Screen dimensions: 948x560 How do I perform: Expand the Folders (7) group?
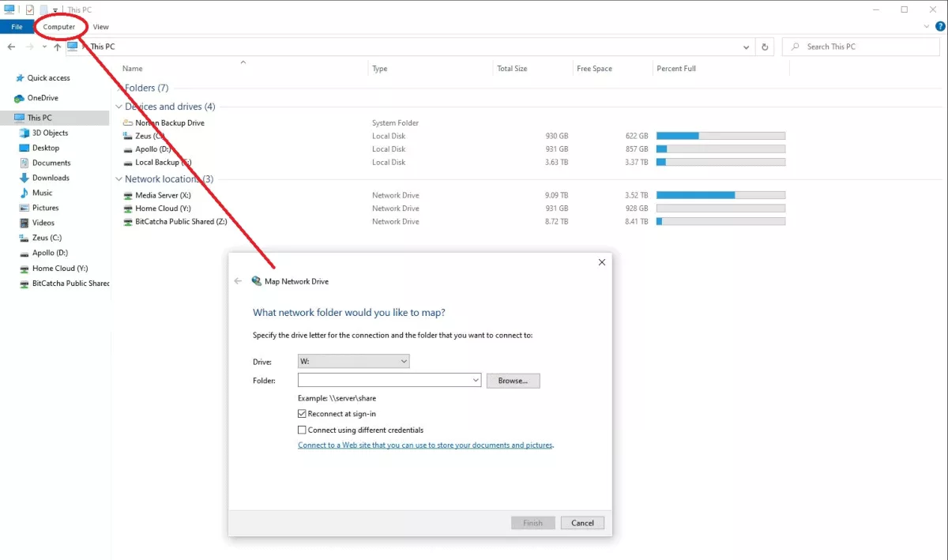click(120, 88)
